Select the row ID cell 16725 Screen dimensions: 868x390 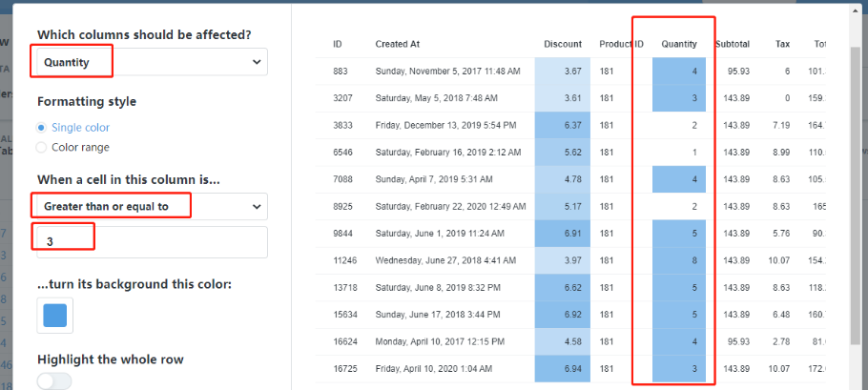(x=344, y=367)
